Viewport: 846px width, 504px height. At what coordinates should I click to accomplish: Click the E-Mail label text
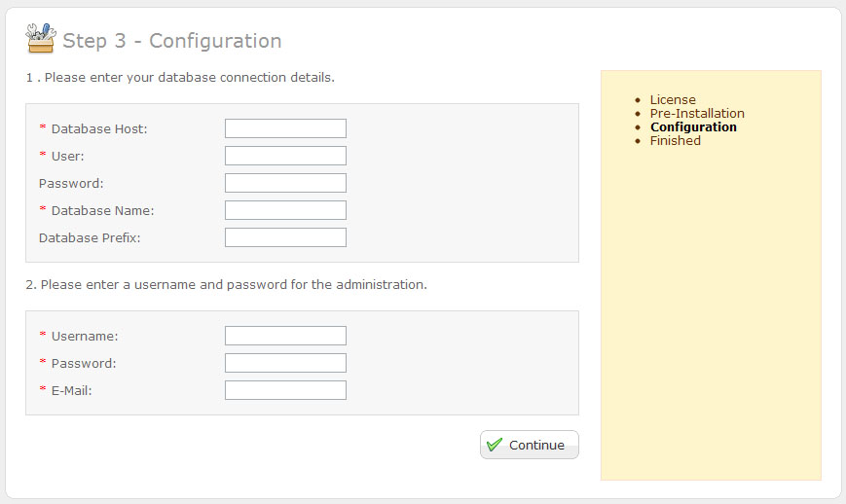[x=78, y=390]
